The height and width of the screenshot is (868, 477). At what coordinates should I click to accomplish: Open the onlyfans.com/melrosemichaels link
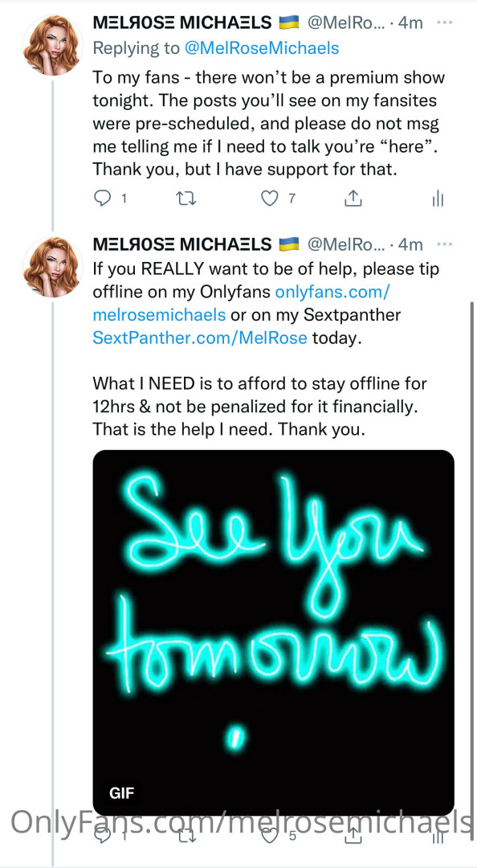coord(332,292)
